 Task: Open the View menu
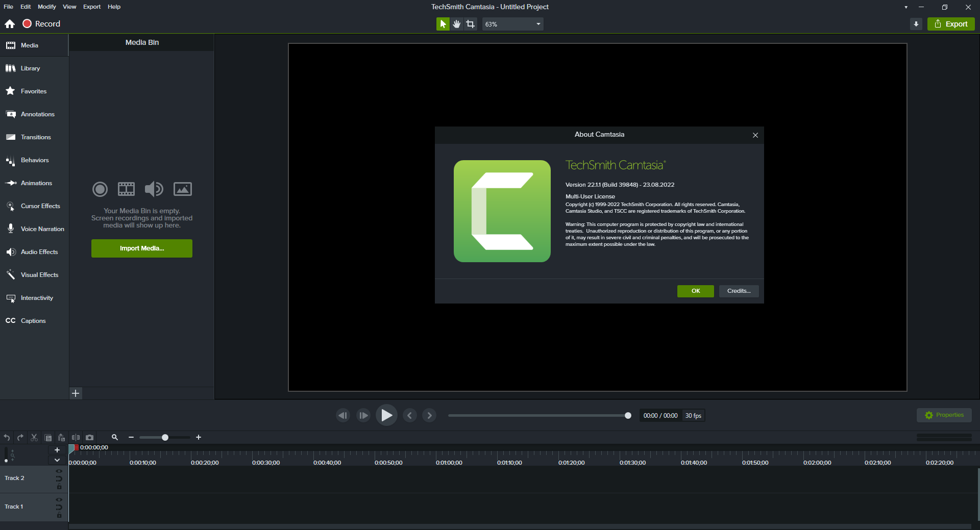tap(69, 7)
